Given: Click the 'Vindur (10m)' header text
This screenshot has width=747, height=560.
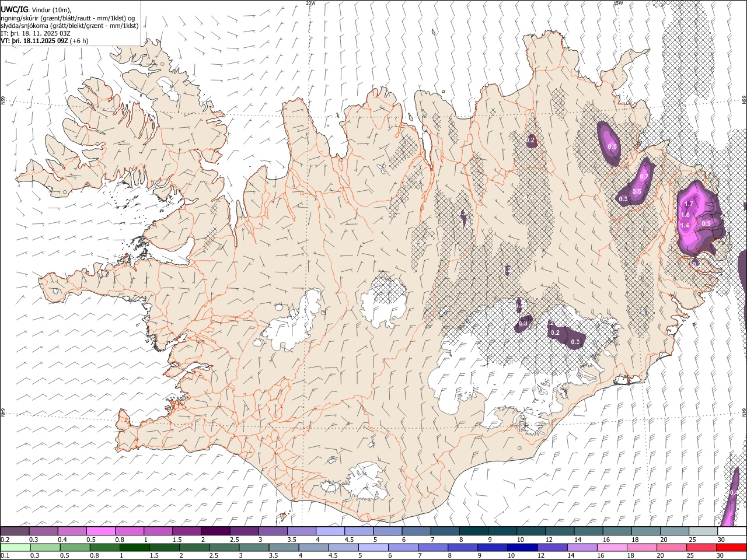Looking at the screenshot, I should [x=51, y=10].
